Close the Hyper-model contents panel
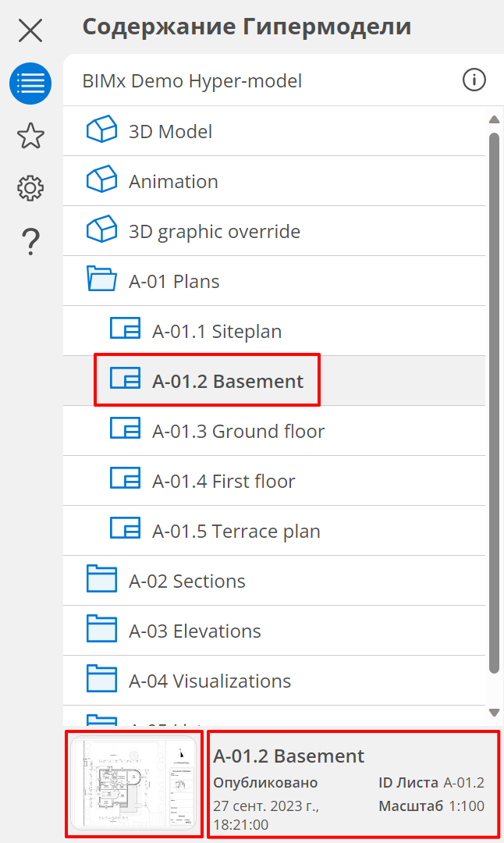504x843 pixels. coord(30,30)
